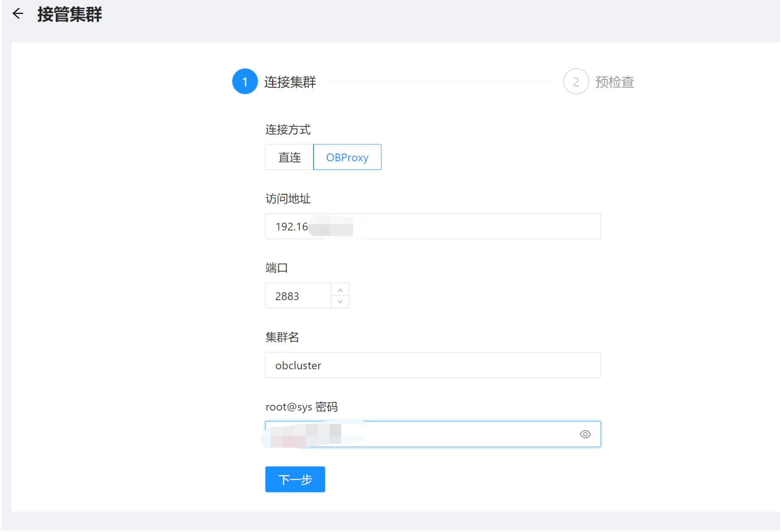This screenshot has height=532, width=781.
Task: Click the back arrow beside 接管集群
Action: point(18,14)
